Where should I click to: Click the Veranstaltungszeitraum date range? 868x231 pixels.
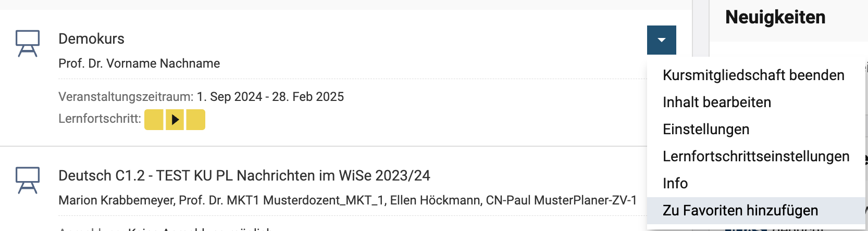(270, 97)
